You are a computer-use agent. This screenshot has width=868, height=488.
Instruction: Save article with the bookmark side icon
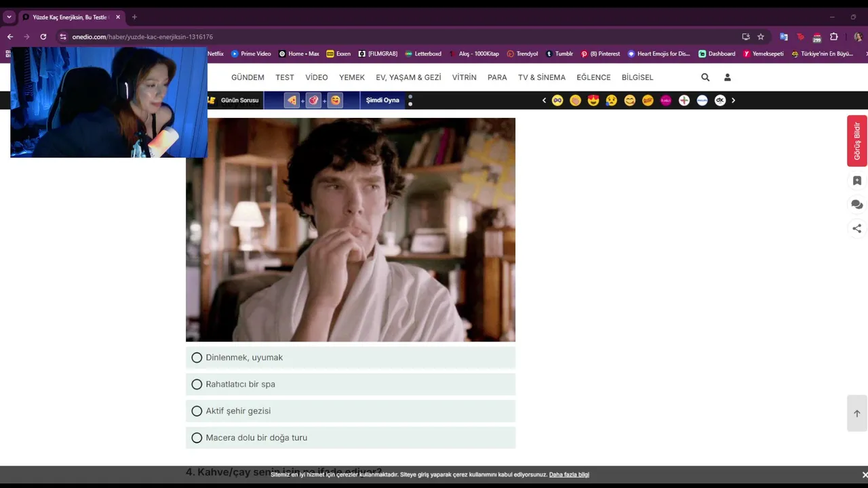[857, 181]
